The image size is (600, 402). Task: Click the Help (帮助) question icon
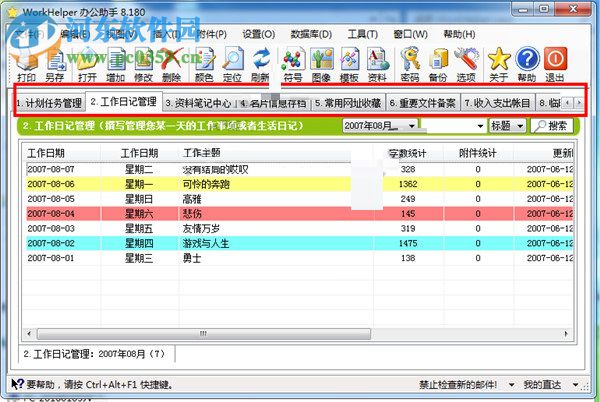coord(527,65)
